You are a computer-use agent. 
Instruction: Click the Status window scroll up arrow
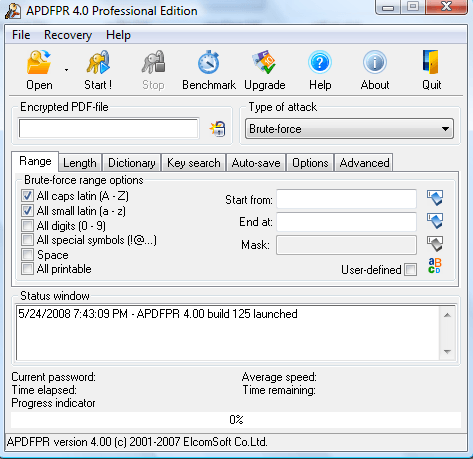pos(447,315)
